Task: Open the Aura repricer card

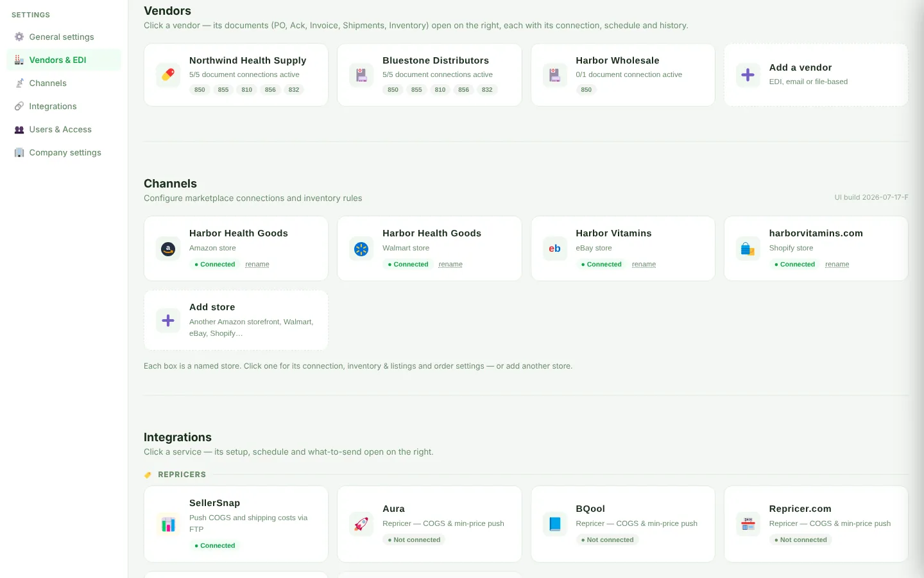Action: (x=429, y=524)
